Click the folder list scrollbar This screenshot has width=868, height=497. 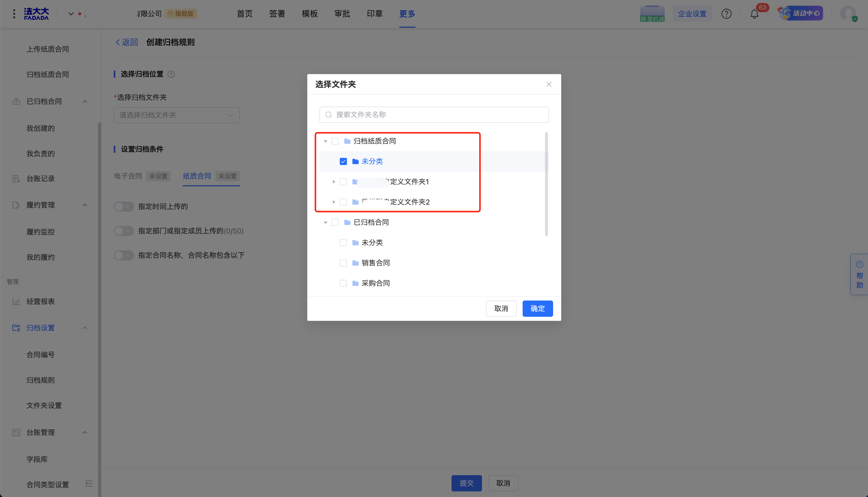pyautogui.click(x=546, y=184)
